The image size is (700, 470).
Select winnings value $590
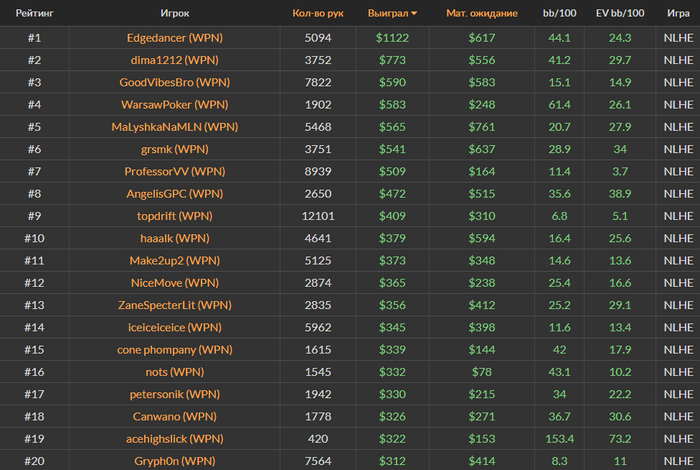392,82
